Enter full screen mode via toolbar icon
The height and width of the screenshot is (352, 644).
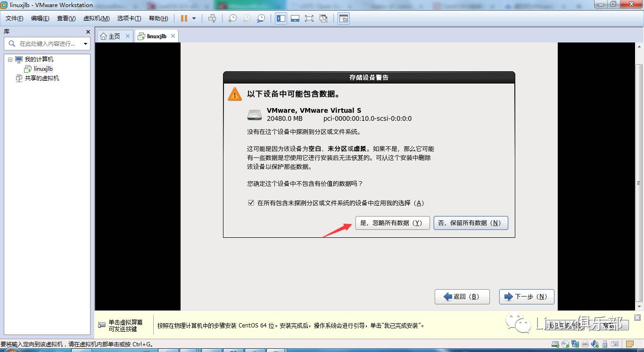pos(309,18)
